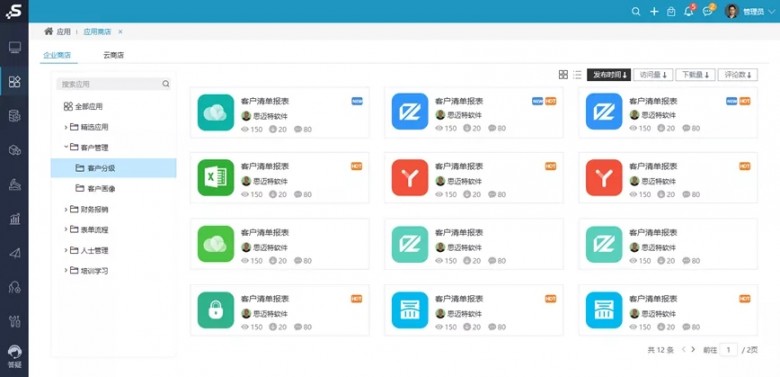This screenshot has width=780, height=377.
Task: Go to next page arrow
Action: 693,350
